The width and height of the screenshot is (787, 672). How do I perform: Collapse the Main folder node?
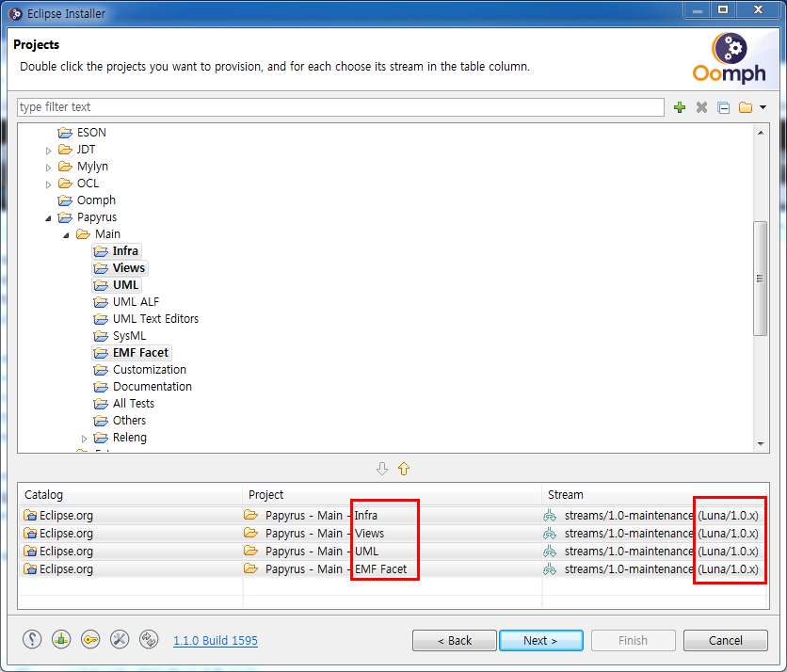click(66, 235)
